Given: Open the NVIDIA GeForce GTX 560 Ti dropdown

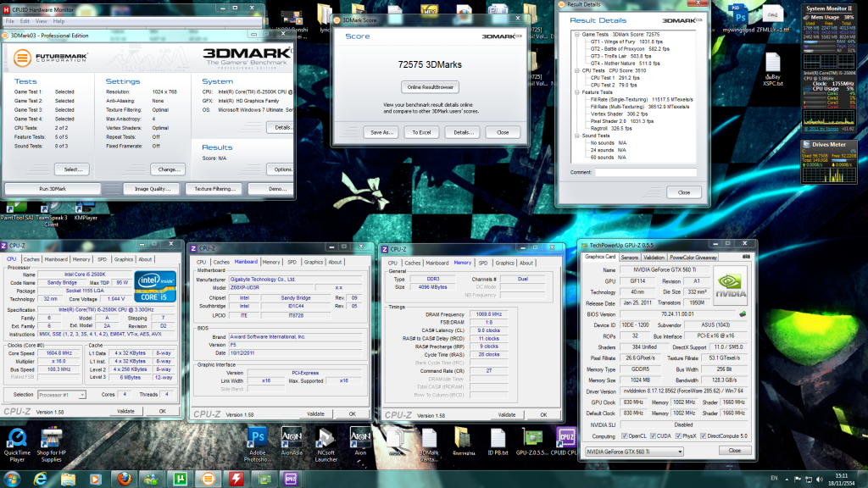Looking at the screenshot, I should [x=633, y=452].
